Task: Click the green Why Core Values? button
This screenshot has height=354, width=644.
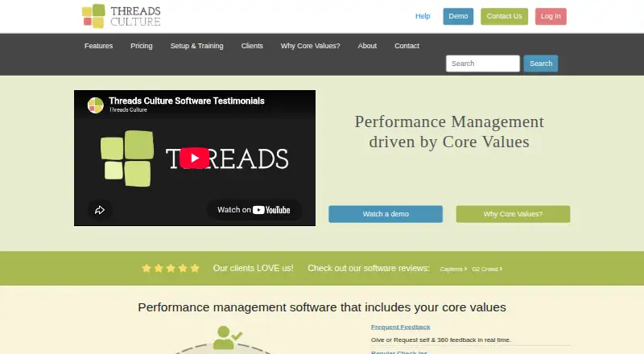Action: pos(513,214)
